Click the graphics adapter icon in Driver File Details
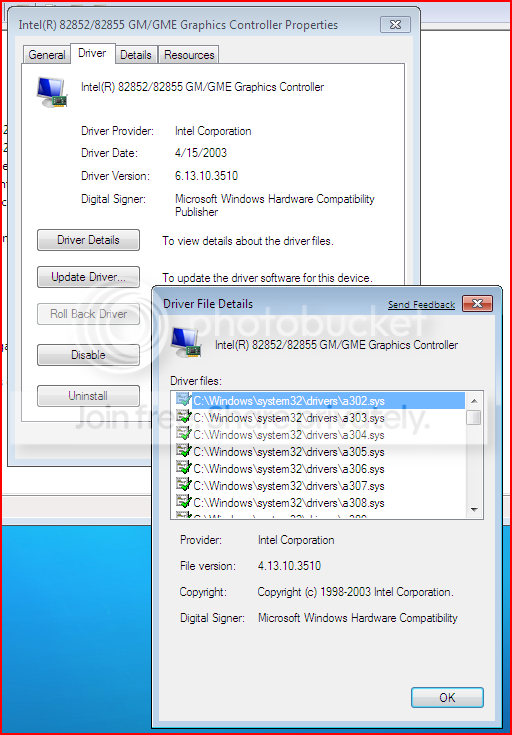Screen dimensions: 512x735 187,343
